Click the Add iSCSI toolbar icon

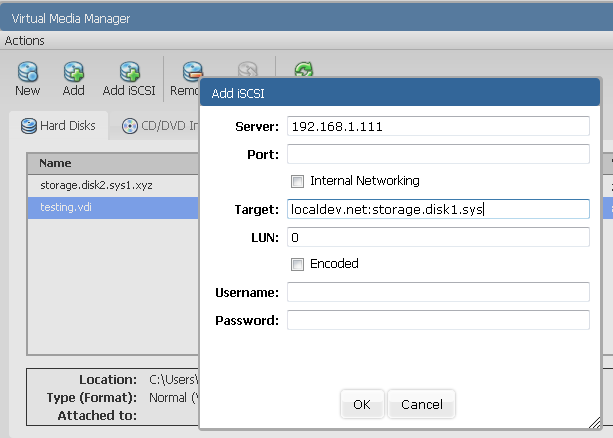pos(128,77)
